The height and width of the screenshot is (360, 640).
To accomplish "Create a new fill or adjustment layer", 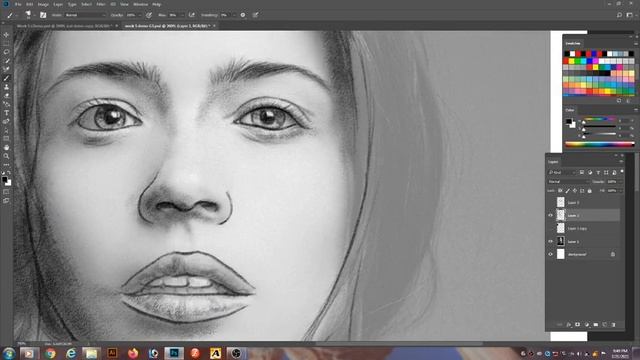I will coord(587,324).
